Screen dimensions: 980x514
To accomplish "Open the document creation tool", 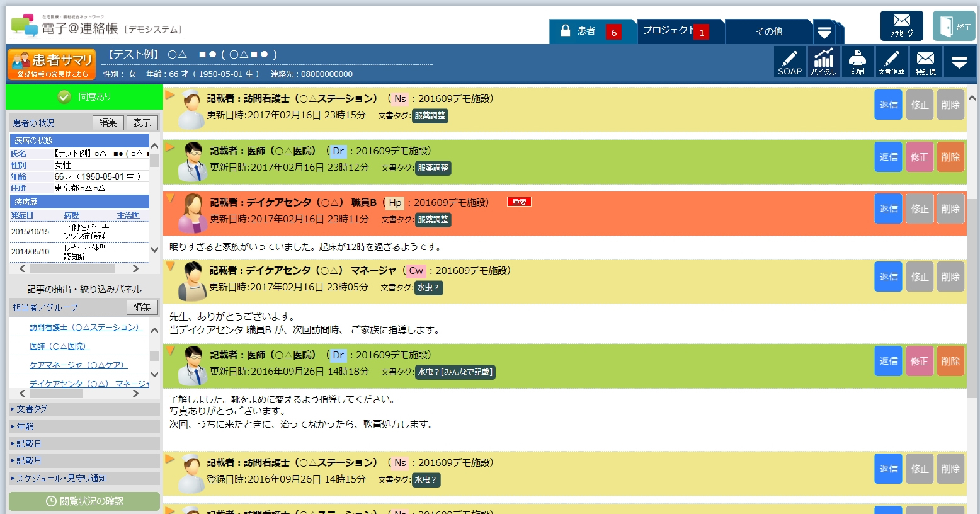I will 891,62.
